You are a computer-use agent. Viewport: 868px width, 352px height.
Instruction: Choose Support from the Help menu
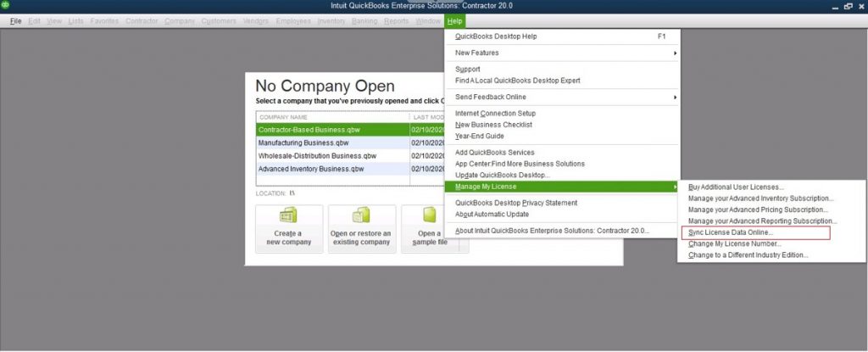tap(563, 70)
